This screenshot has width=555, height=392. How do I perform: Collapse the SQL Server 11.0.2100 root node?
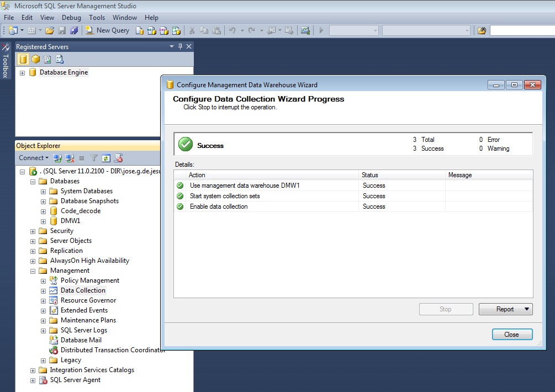pyautogui.click(x=22, y=172)
